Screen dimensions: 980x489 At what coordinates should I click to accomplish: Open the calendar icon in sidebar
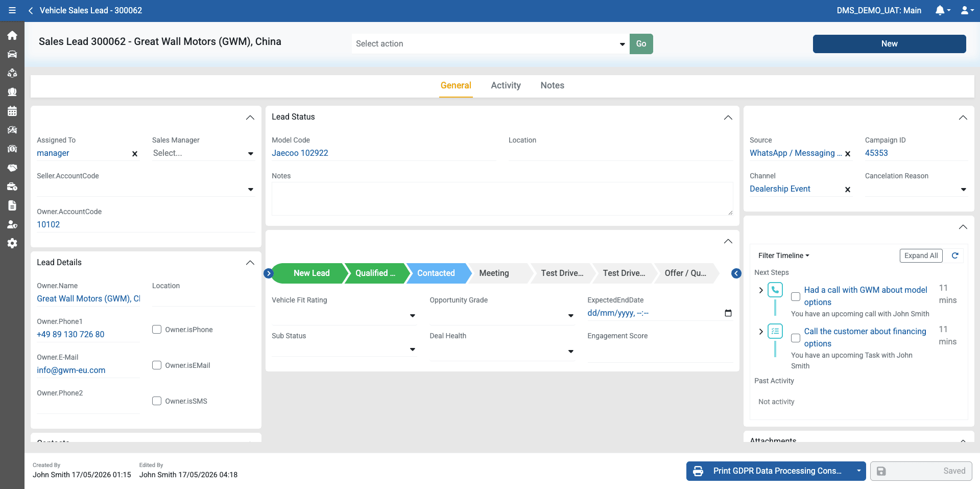12,111
